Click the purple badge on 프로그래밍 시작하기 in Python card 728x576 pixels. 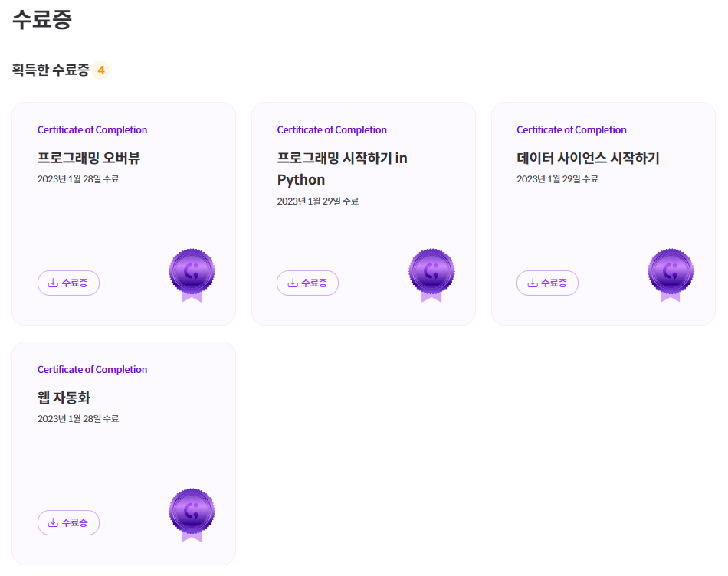tap(431, 275)
